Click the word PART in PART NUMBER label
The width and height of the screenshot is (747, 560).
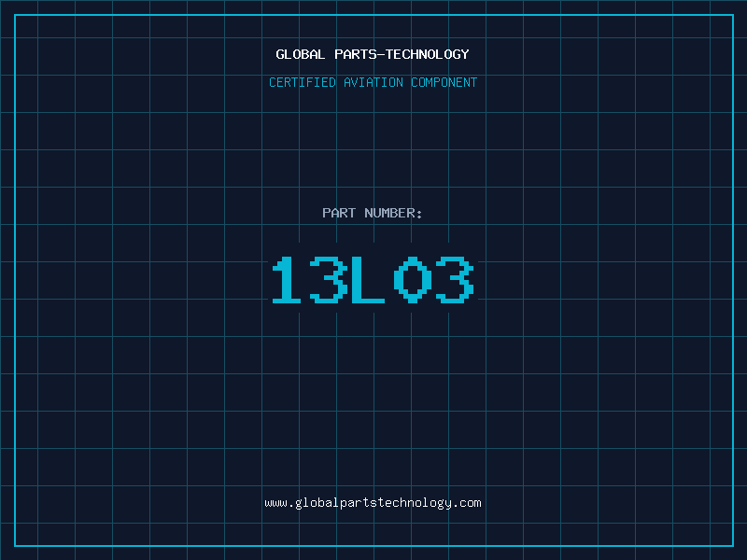[338, 213]
